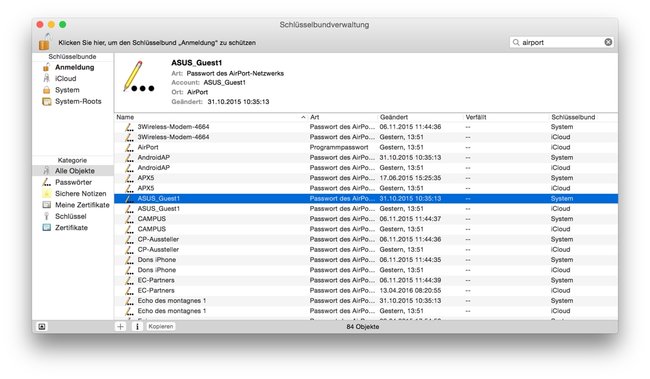
Task: Click the large password pencil icon in details
Action: [x=138, y=77]
